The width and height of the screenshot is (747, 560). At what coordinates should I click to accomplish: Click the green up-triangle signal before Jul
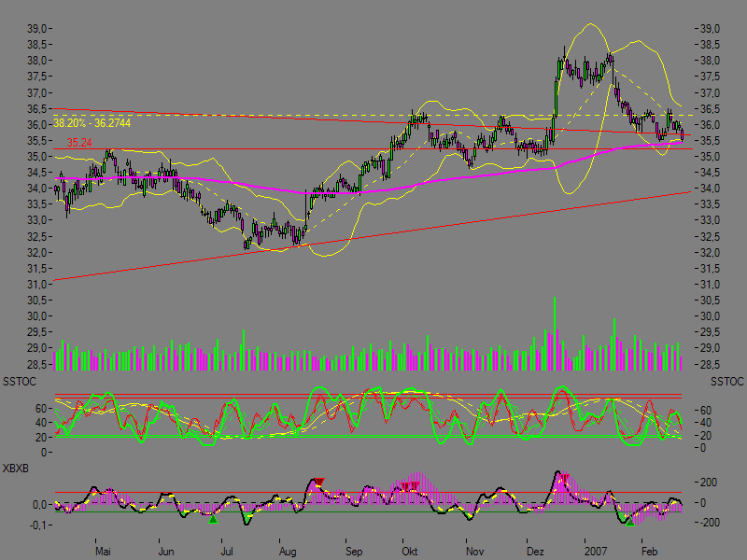tap(213, 518)
